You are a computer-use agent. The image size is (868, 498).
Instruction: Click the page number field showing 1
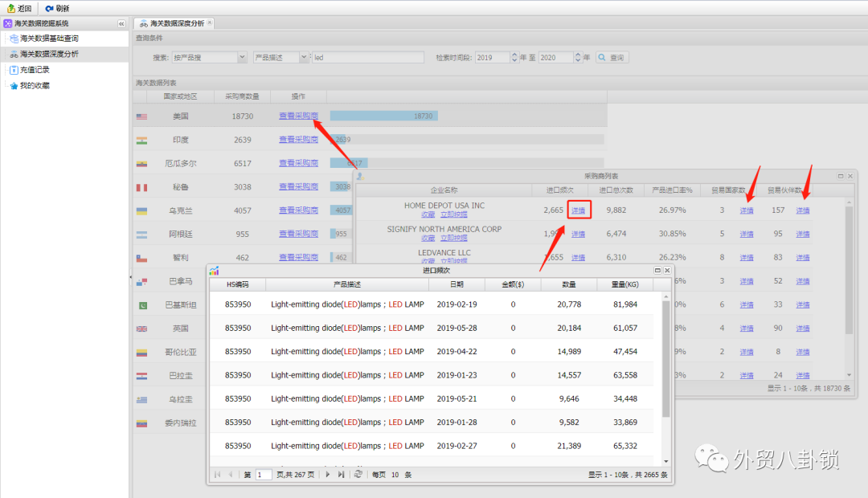tap(264, 475)
